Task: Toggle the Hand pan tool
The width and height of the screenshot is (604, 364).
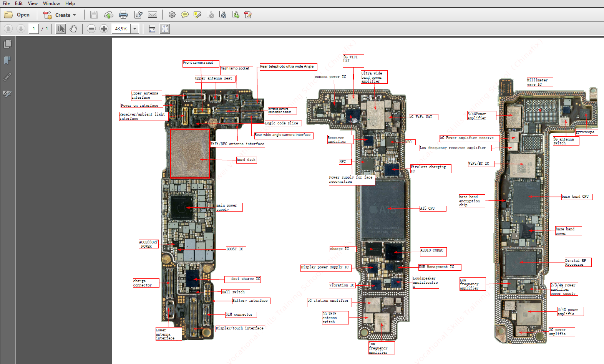Action: point(73,29)
